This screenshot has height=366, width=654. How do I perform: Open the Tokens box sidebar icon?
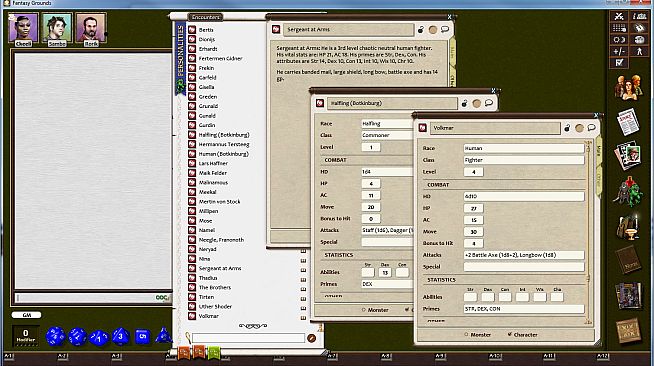coord(628,330)
